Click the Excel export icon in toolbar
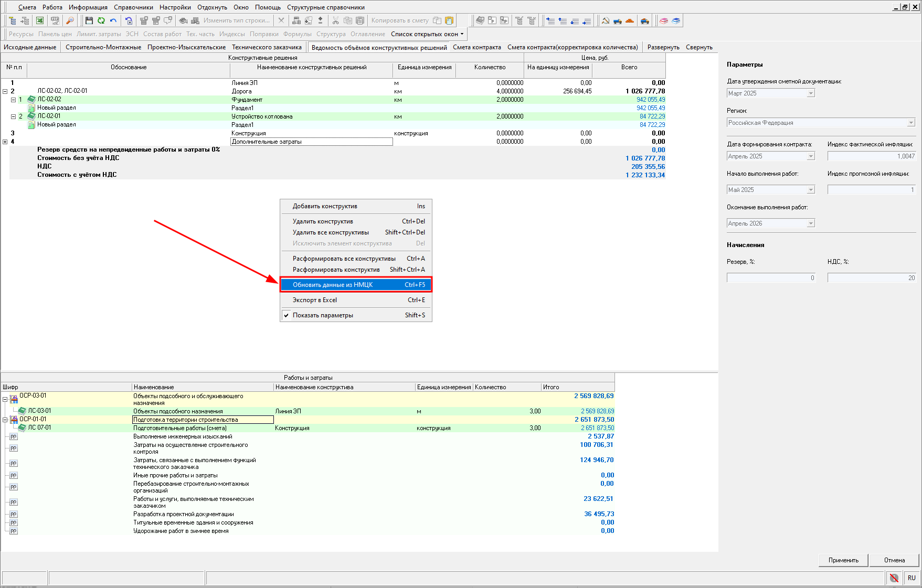Viewport: 922px width, 588px height. click(x=40, y=20)
